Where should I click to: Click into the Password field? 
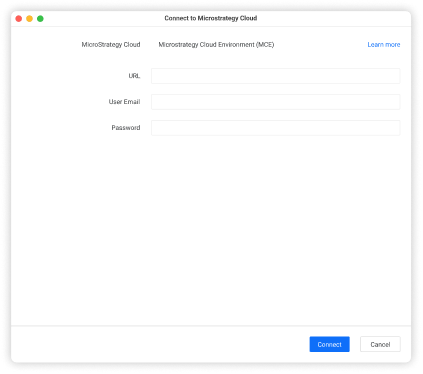click(x=275, y=128)
